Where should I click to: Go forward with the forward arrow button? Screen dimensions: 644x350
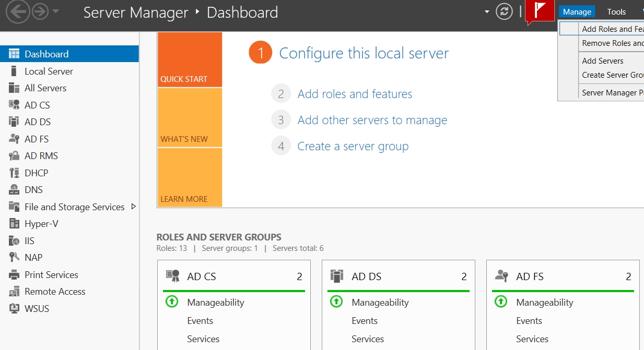click(x=40, y=11)
